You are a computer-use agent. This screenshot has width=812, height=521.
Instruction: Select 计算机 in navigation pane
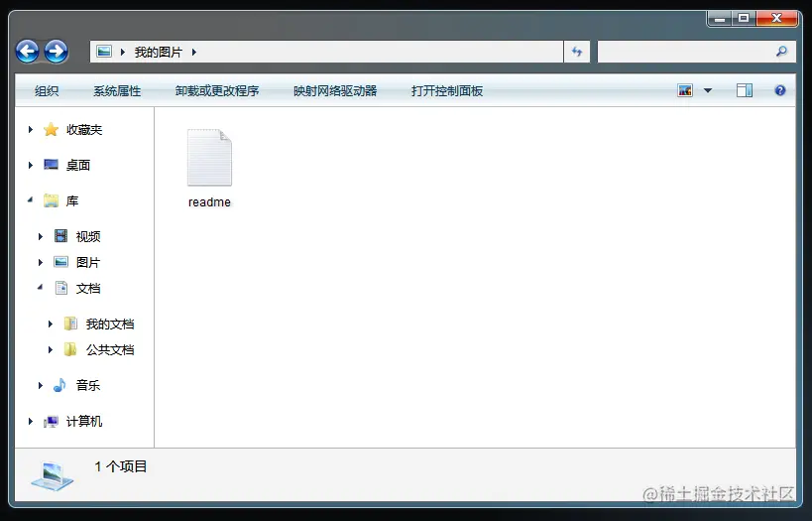tap(84, 422)
